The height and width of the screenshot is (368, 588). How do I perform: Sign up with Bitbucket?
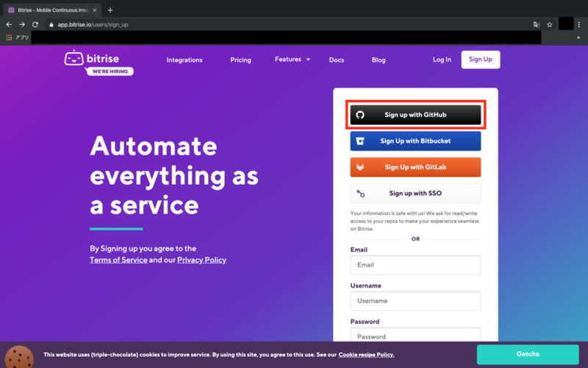(x=415, y=141)
